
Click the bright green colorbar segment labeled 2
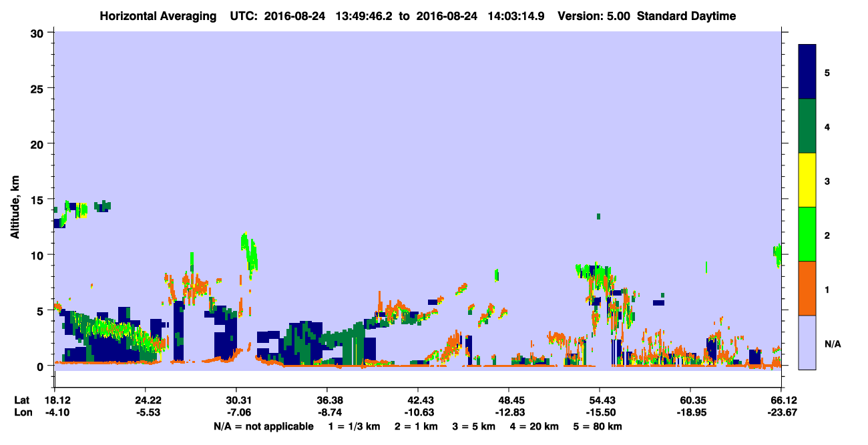(808, 234)
